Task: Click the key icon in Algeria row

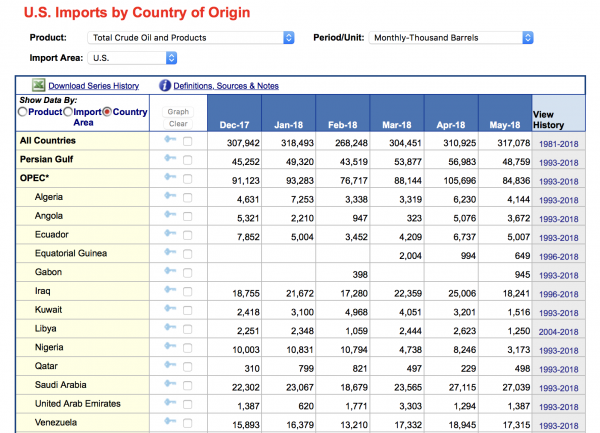Action: tap(170, 195)
